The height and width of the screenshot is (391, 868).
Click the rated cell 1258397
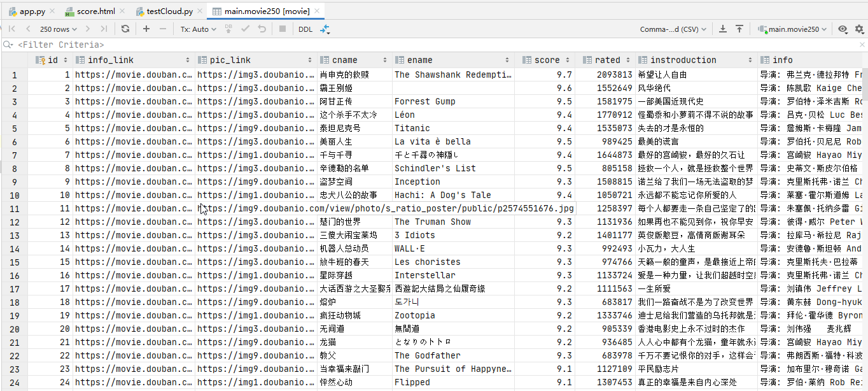coord(605,208)
